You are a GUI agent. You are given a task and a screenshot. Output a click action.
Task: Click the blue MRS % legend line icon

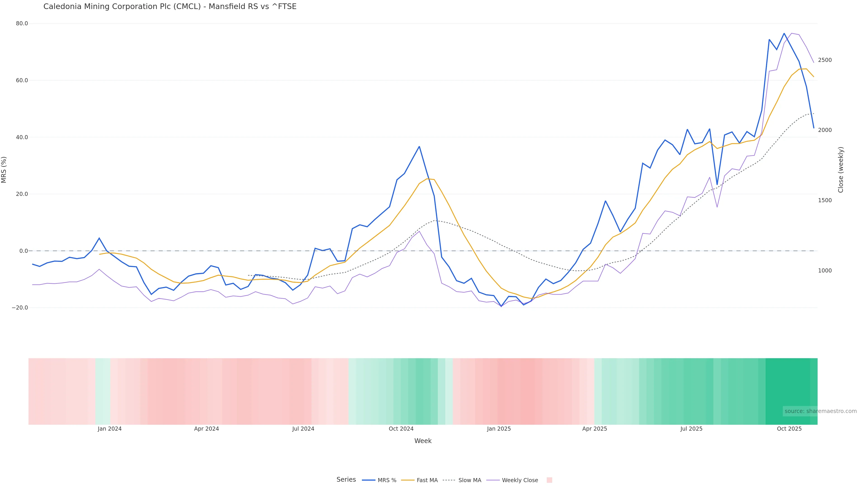369,480
